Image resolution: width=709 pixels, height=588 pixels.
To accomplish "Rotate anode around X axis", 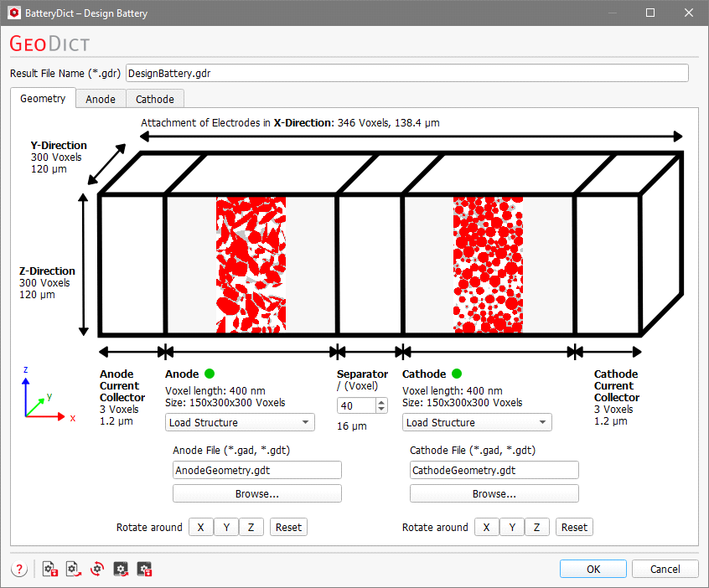I will [x=201, y=527].
